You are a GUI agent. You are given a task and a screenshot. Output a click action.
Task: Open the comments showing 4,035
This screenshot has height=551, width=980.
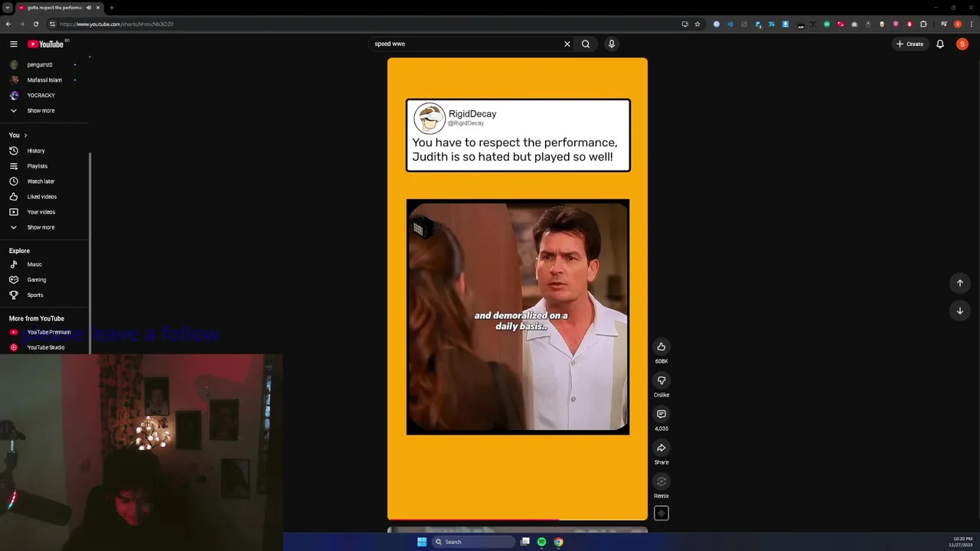point(661,414)
